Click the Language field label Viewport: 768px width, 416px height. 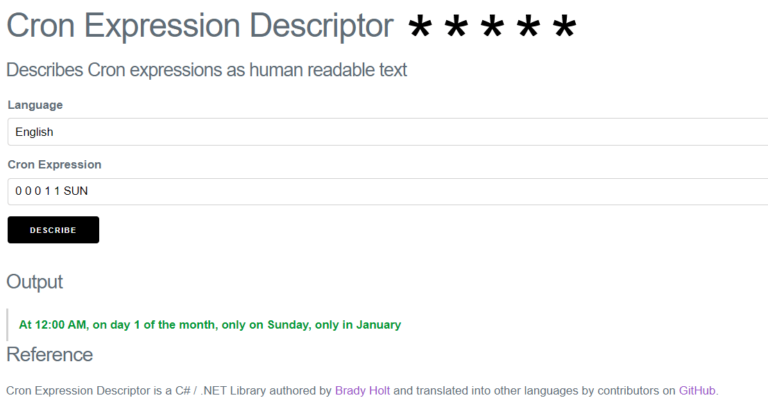click(x=35, y=105)
